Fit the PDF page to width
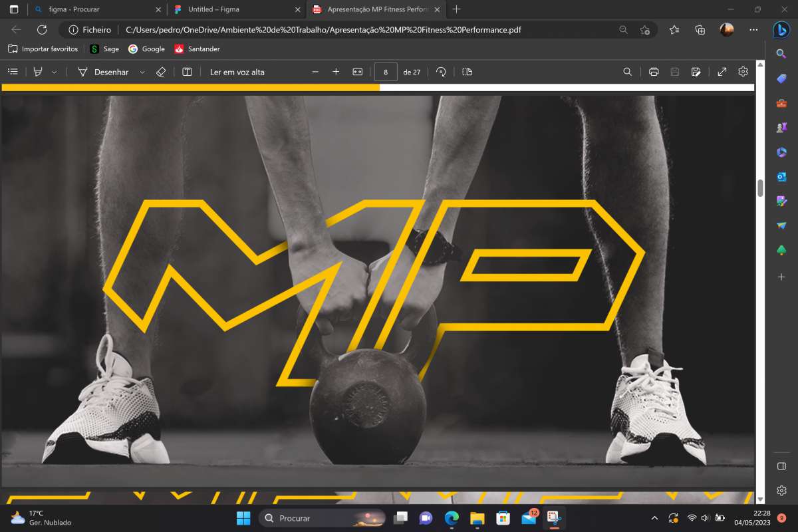This screenshot has height=532, width=798. (x=358, y=72)
